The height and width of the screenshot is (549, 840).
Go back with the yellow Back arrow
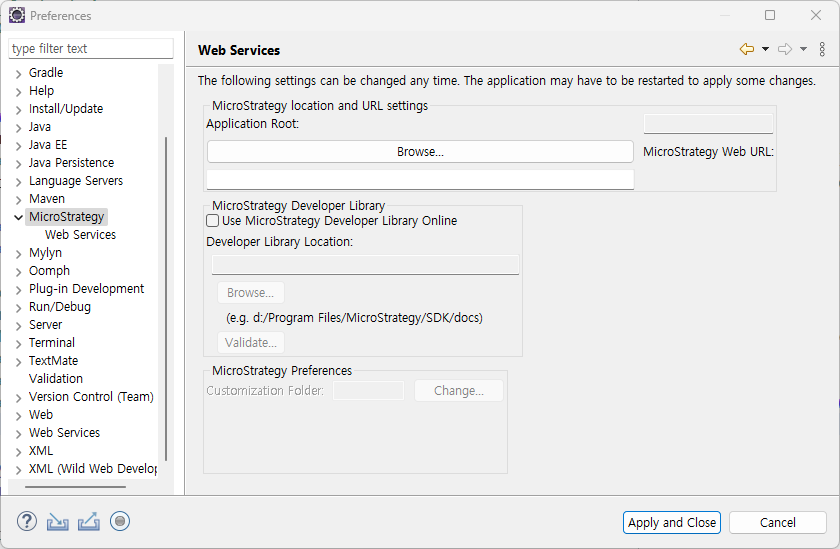[747, 49]
